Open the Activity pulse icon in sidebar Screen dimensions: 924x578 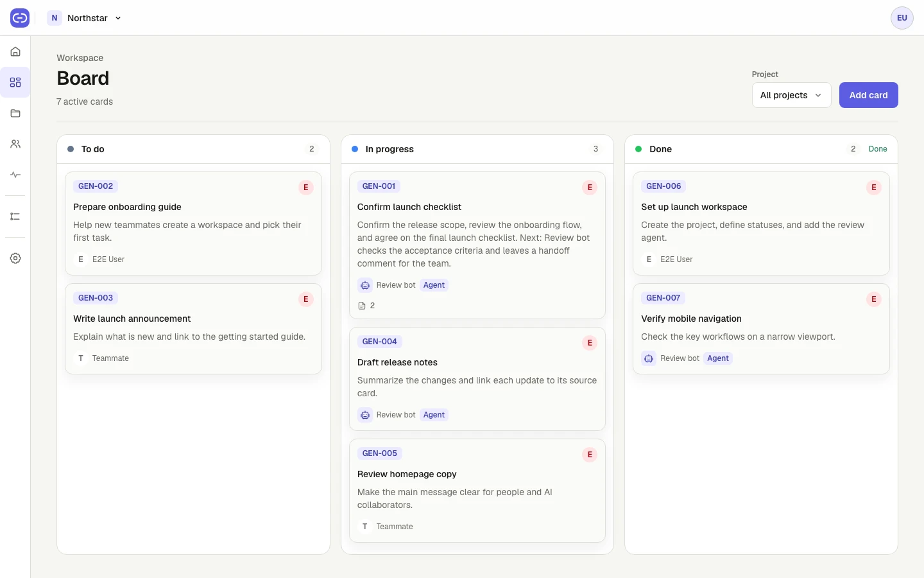pos(15,175)
